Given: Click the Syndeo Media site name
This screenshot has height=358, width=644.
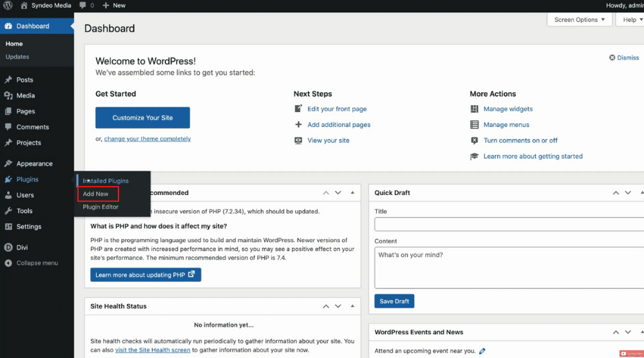Looking at the screenshot, I should (51, 5).
